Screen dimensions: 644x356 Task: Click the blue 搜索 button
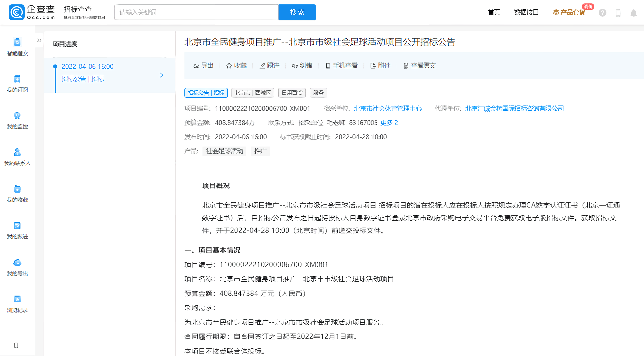coord(297,12)
